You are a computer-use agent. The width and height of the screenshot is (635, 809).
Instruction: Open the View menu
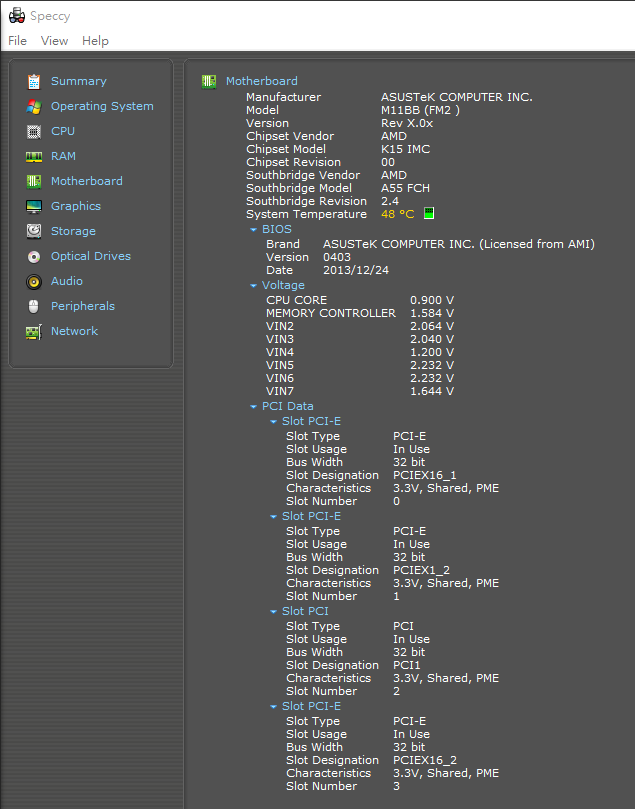[54, 41]
